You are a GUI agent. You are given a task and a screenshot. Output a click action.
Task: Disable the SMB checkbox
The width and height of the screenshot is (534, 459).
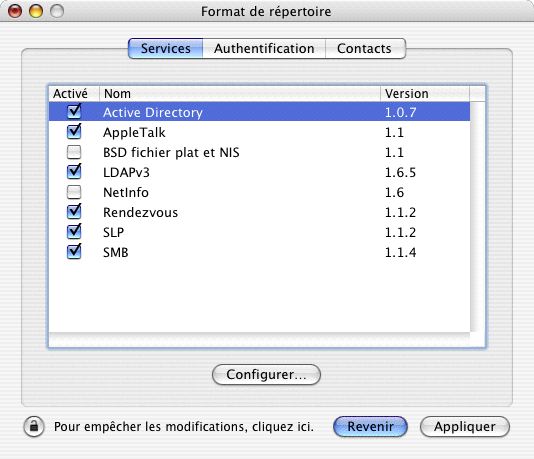[x=74, y=252]
